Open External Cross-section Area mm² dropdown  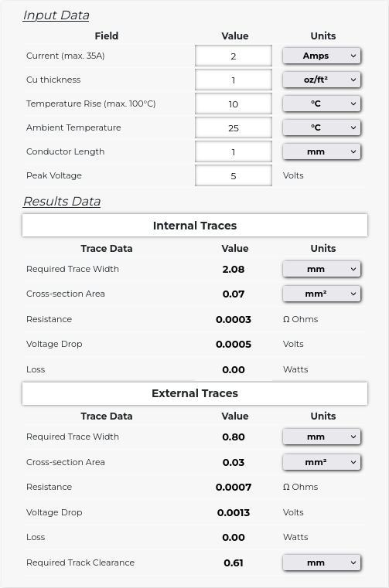pos(322,462)
